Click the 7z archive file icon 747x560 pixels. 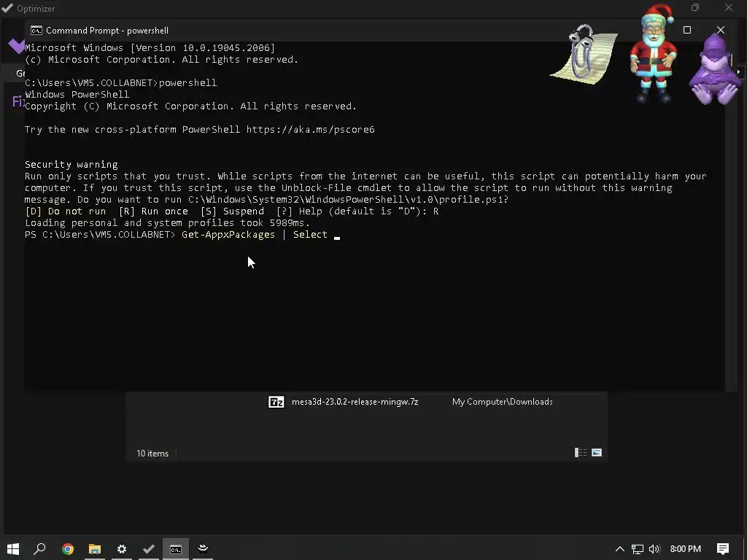(x=276, y=402)
